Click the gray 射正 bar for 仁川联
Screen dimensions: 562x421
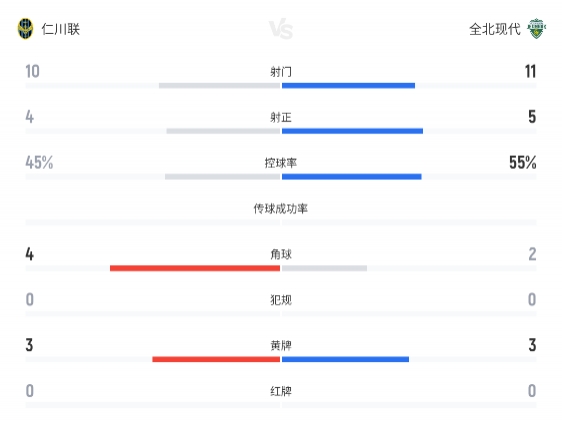pyautogui.click(x=223, y=131)
